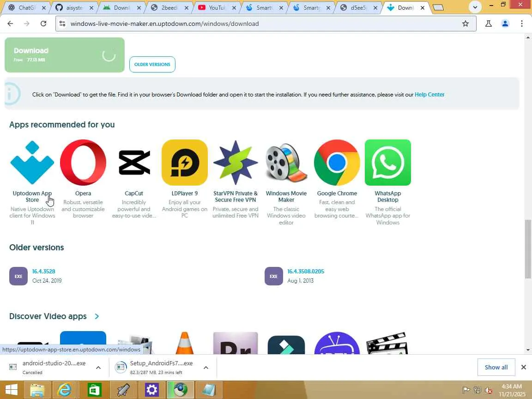Launch Internet Explorer from the taskbar
This screenshot has height=399, width=532.
tap(65, 390)
